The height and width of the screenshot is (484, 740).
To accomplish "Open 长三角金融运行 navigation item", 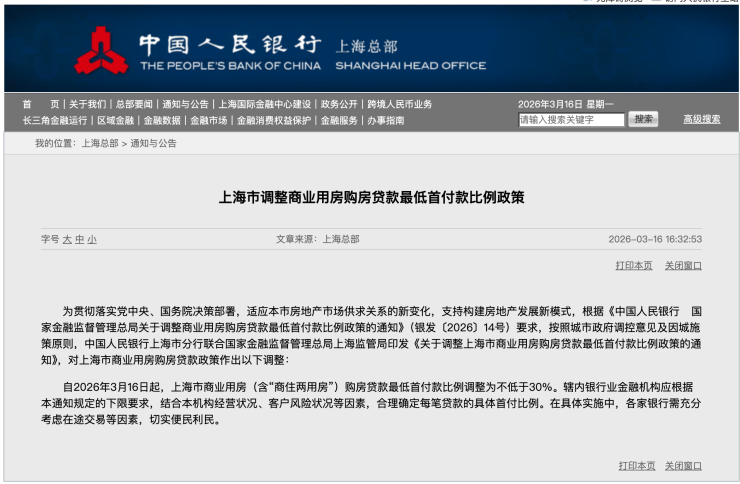I will [x=55, y=120].
